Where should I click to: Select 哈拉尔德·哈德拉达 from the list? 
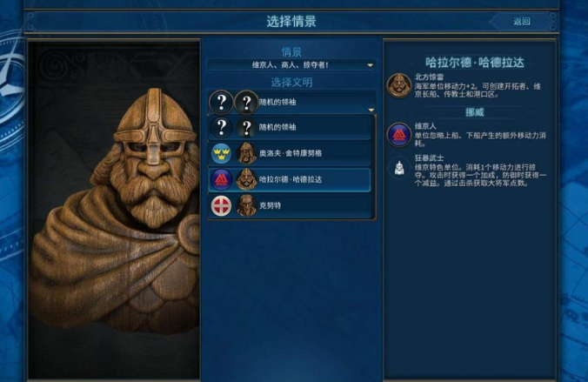[x=290, y=180]
